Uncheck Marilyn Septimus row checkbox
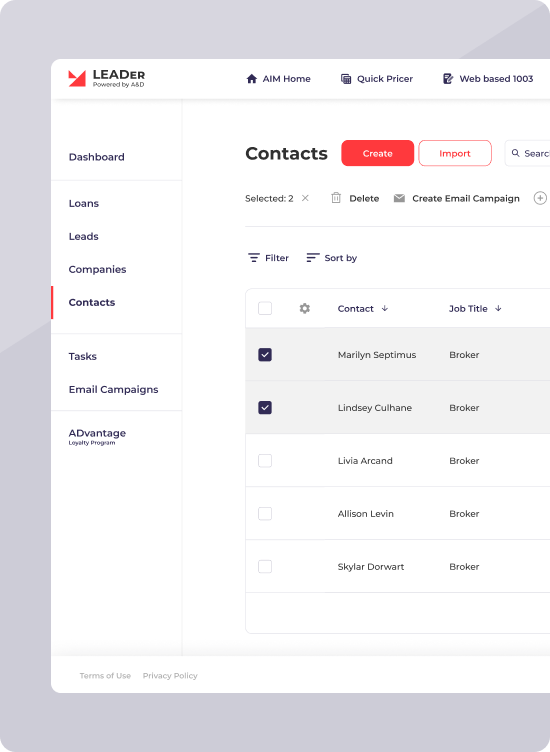Screen dimensions: 550x752 pos(265,354)
